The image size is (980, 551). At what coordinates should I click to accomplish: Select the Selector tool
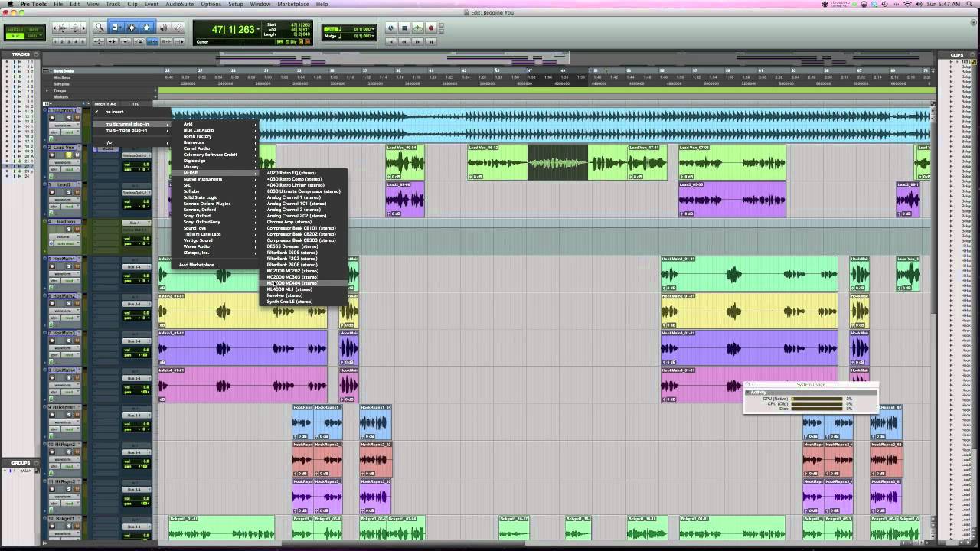coord(132,28)
